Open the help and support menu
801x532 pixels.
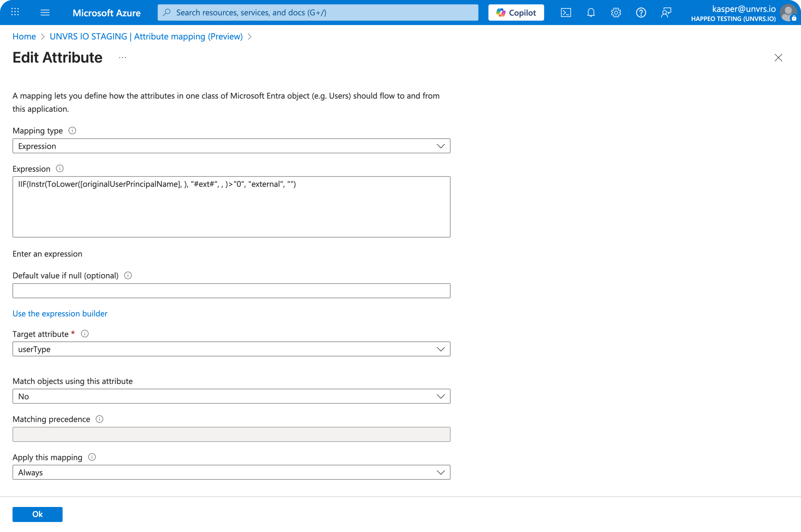tap(641, 12)
